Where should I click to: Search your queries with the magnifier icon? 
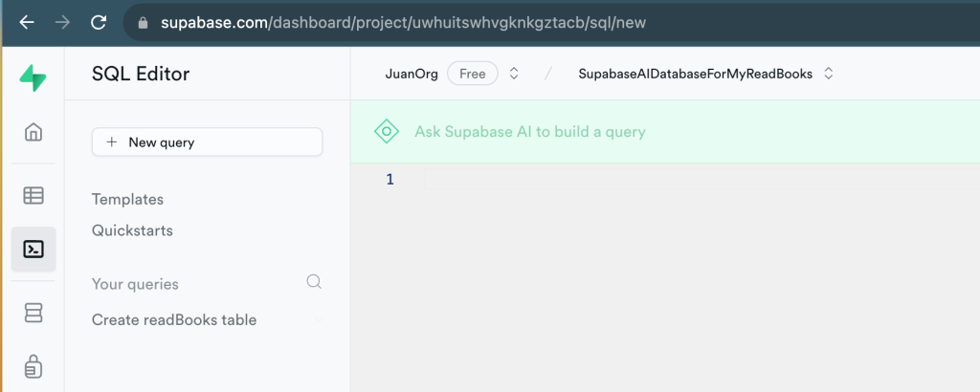[314, 282]
